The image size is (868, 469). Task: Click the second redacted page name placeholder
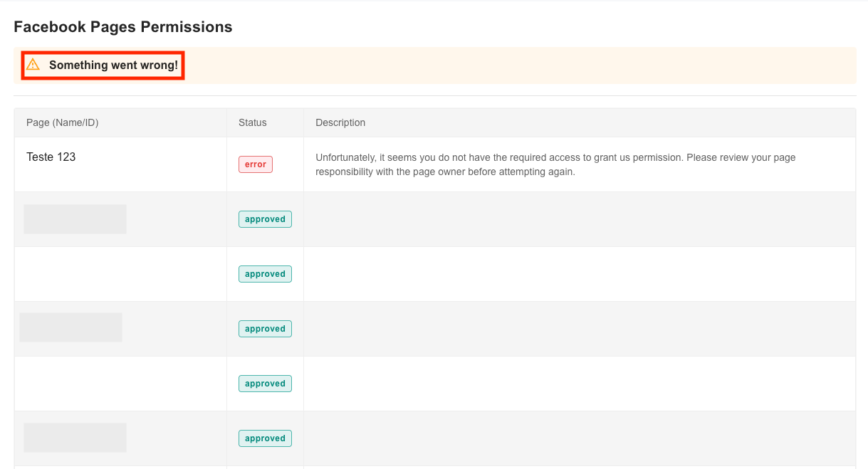coord(70,327)
